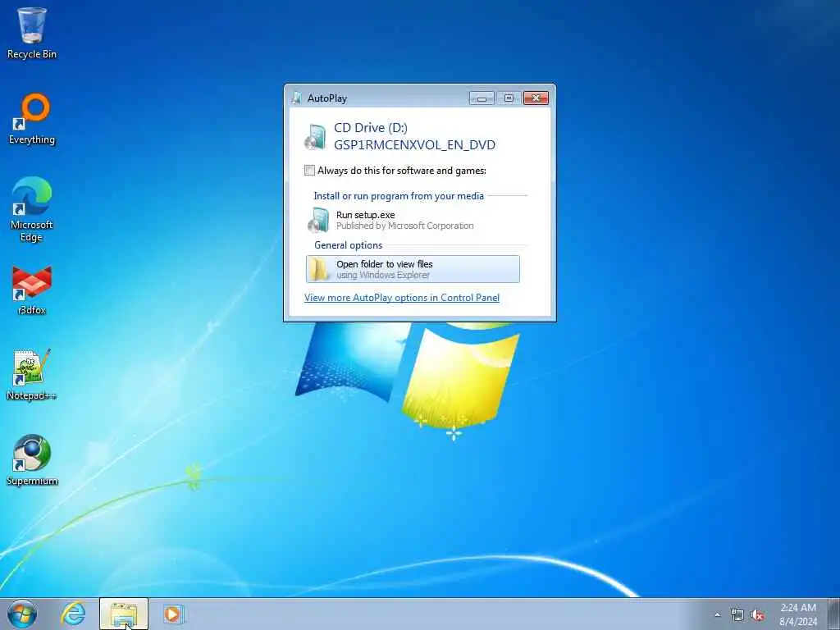
Task: Open 'View more AutoPlay options in Control Panel'
Action: [402, 298]
